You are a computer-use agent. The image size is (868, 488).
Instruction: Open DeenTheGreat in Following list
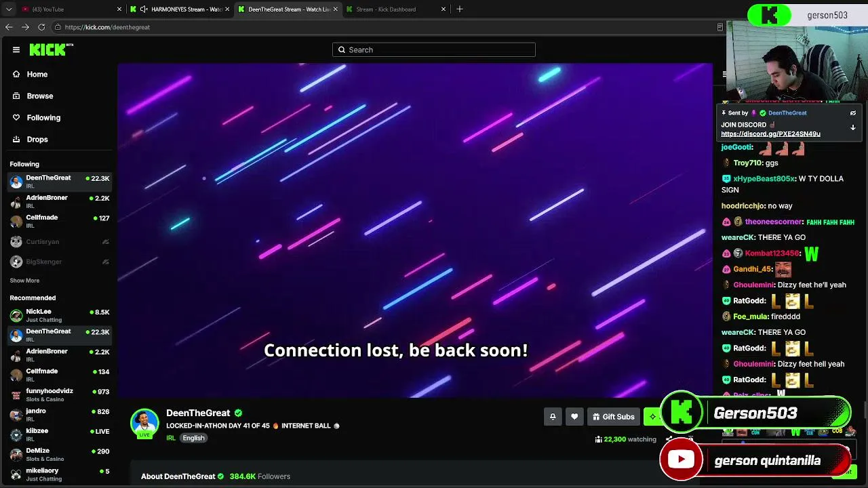pyautogui.click(x=60, y=181)
